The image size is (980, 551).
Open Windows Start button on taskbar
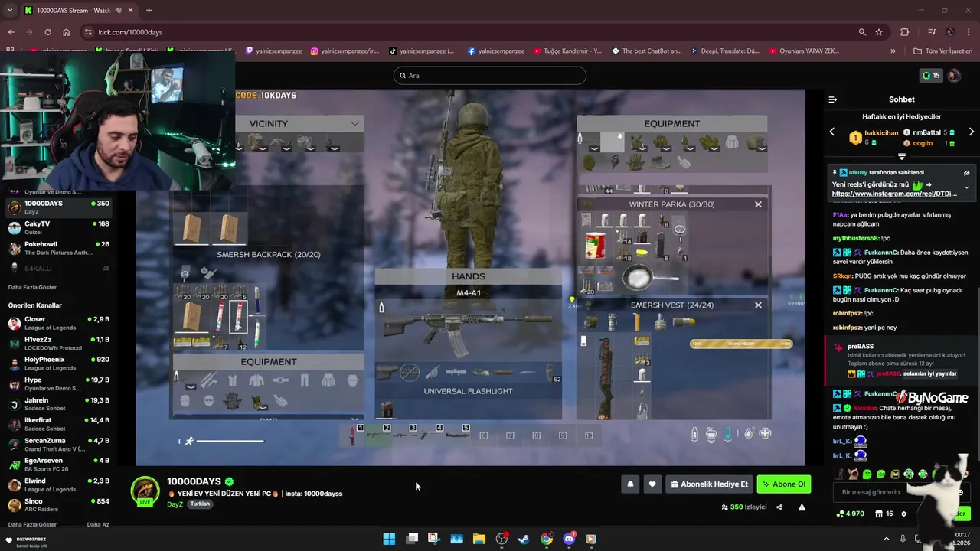389,539
